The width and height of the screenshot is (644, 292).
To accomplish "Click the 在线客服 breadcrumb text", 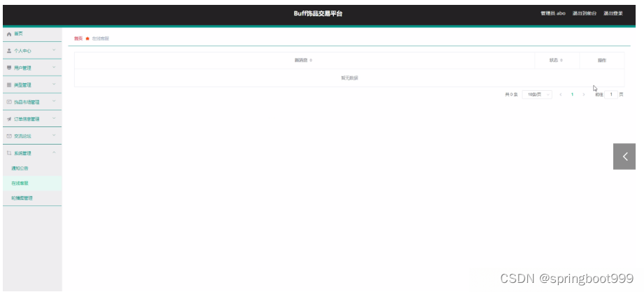I will click(101, 38).
